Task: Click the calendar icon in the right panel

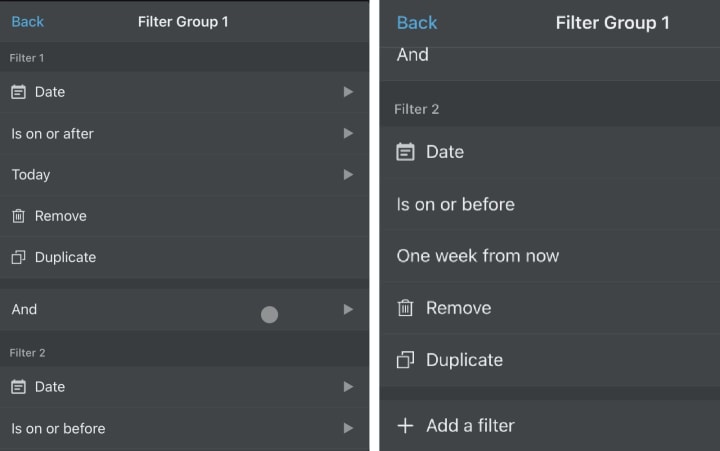Action: 405,152
